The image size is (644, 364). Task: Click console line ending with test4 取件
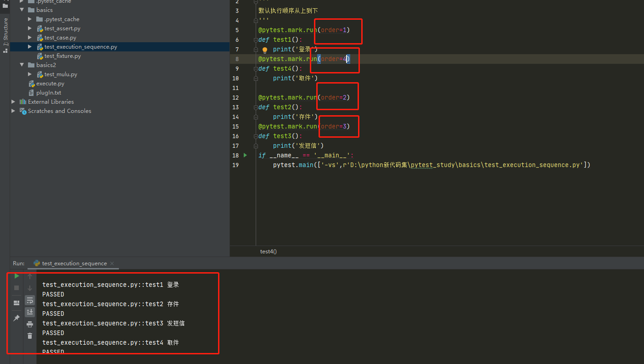coord(111,342)
